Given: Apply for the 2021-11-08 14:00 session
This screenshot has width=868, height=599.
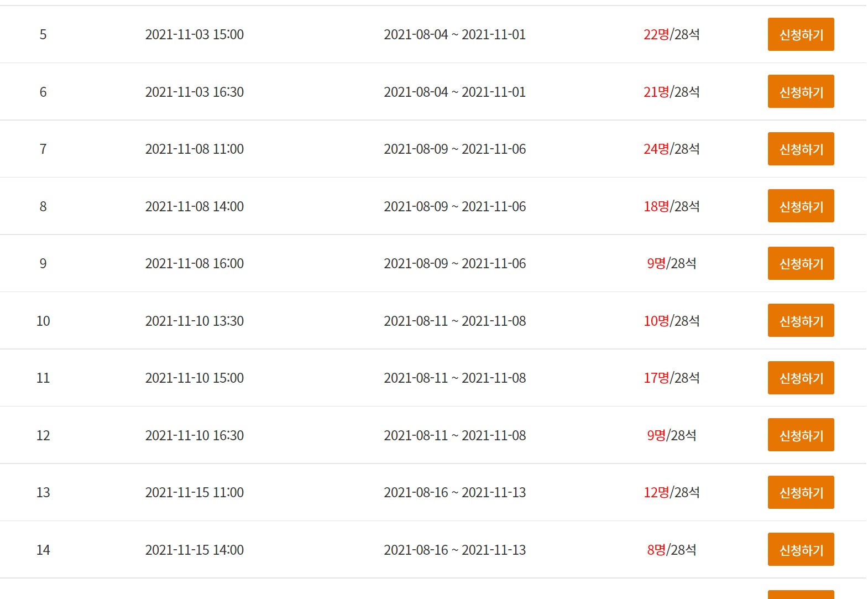Looking at the screenshot, I should click(801, 206).
